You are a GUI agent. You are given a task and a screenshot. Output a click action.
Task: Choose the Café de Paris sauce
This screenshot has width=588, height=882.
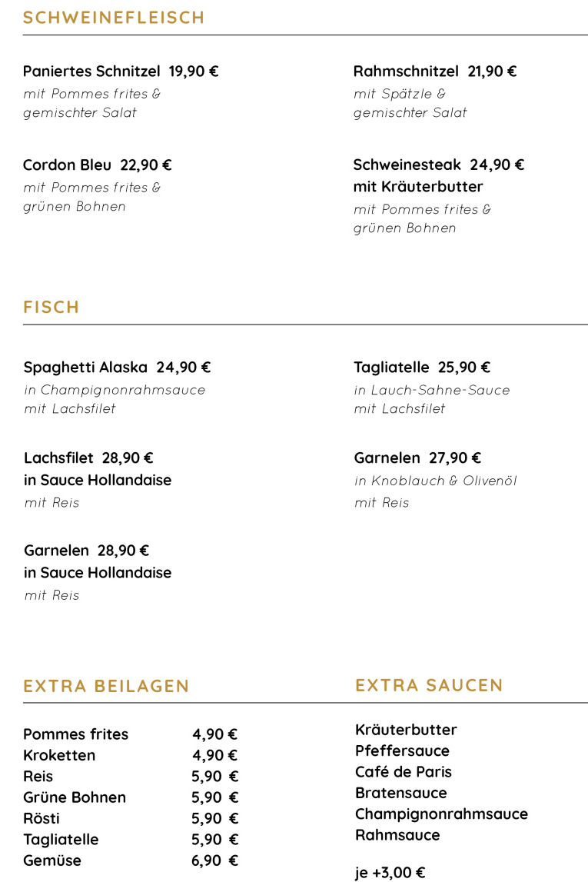coord(403,772)
